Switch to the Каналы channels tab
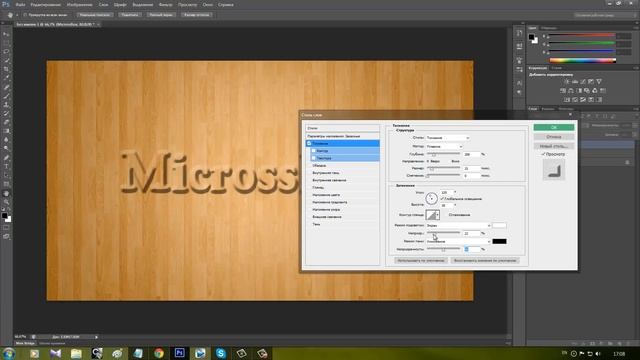The width and height of the screenshot is (640, 360). pos(548,109)
